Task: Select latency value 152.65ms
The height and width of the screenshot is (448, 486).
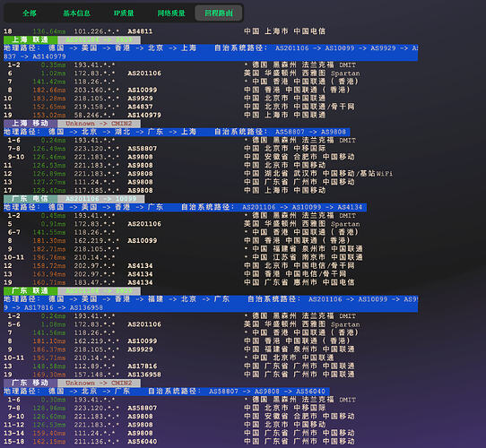Action: [x=49, y=107]
